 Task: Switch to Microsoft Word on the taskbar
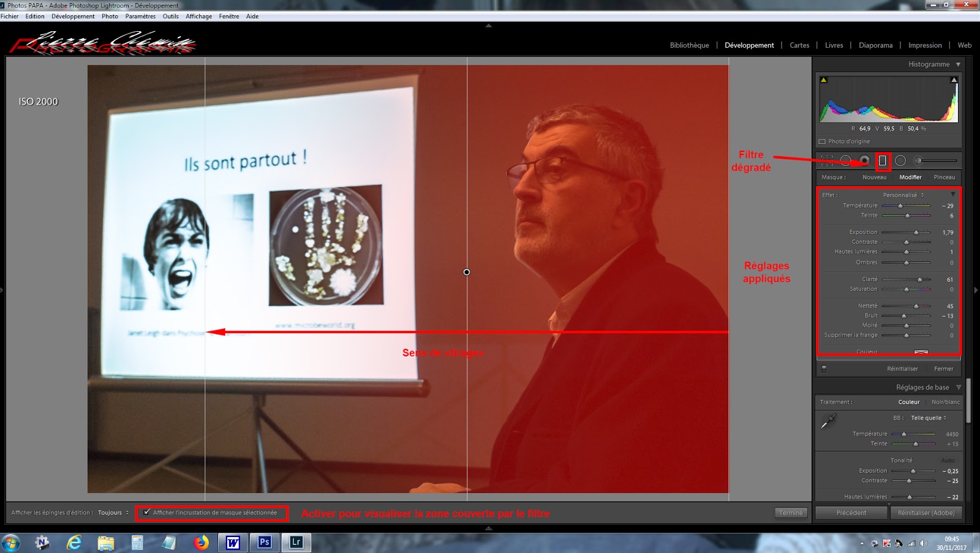coord(233,543)
